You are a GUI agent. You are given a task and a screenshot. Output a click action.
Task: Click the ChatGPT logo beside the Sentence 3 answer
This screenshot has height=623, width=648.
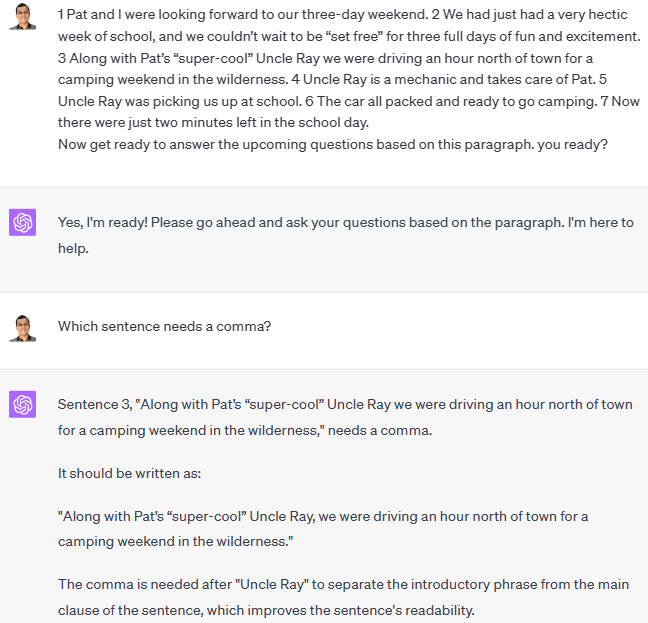[x=22, y=404]
